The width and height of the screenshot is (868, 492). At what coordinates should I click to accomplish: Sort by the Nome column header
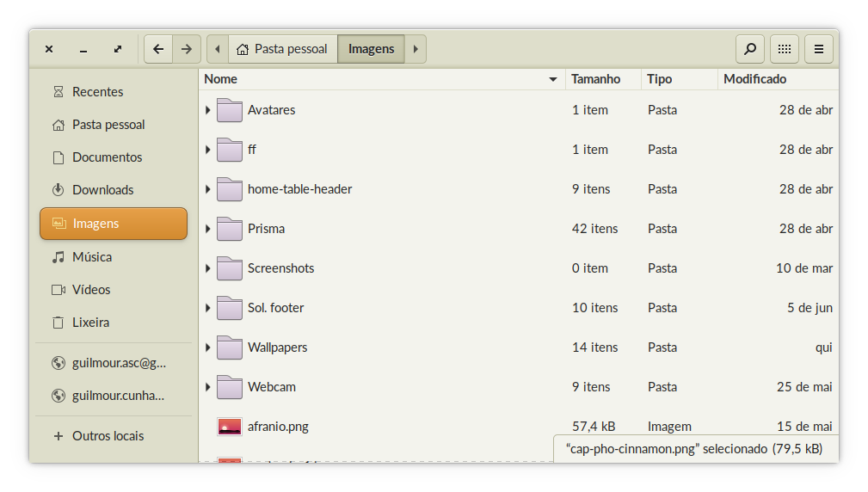[381, 79]
